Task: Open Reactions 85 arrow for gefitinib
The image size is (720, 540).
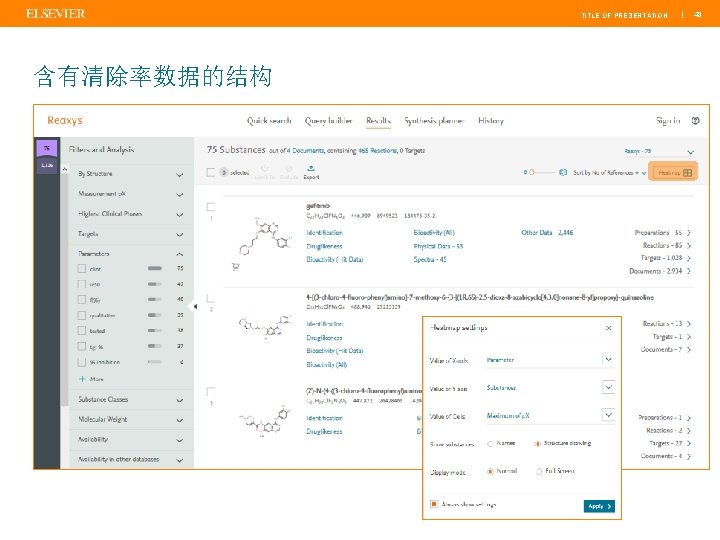Action: 689,246
